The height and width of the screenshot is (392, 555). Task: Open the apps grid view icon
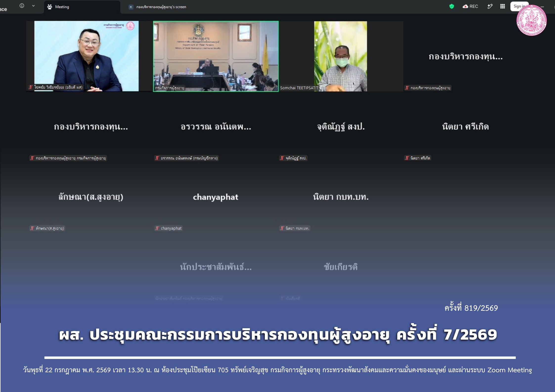coord(502,6)
